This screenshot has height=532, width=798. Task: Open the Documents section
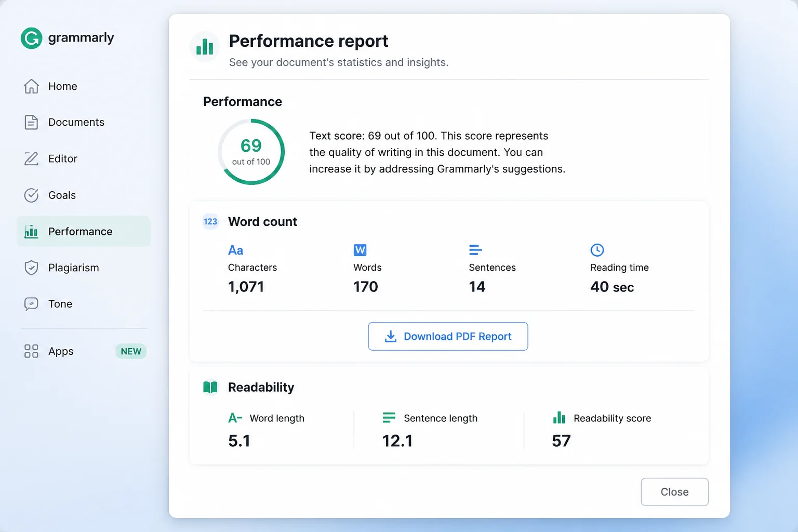(x=84, y=122)
